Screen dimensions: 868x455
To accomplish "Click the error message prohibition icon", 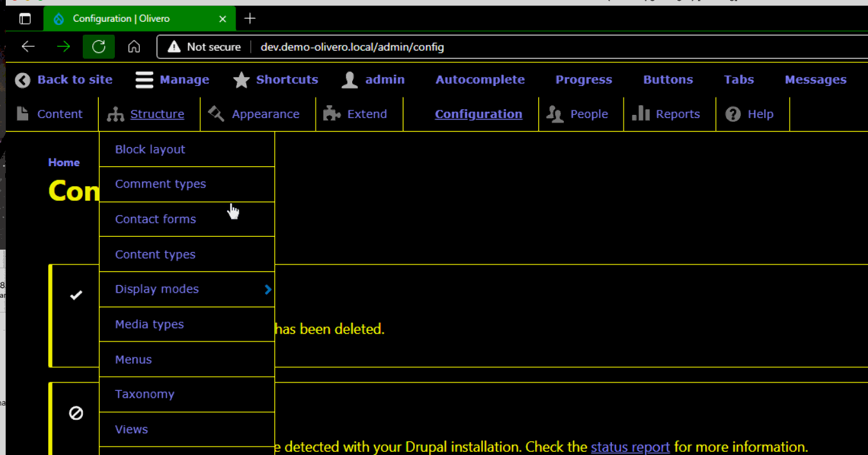I will point(76,413).
